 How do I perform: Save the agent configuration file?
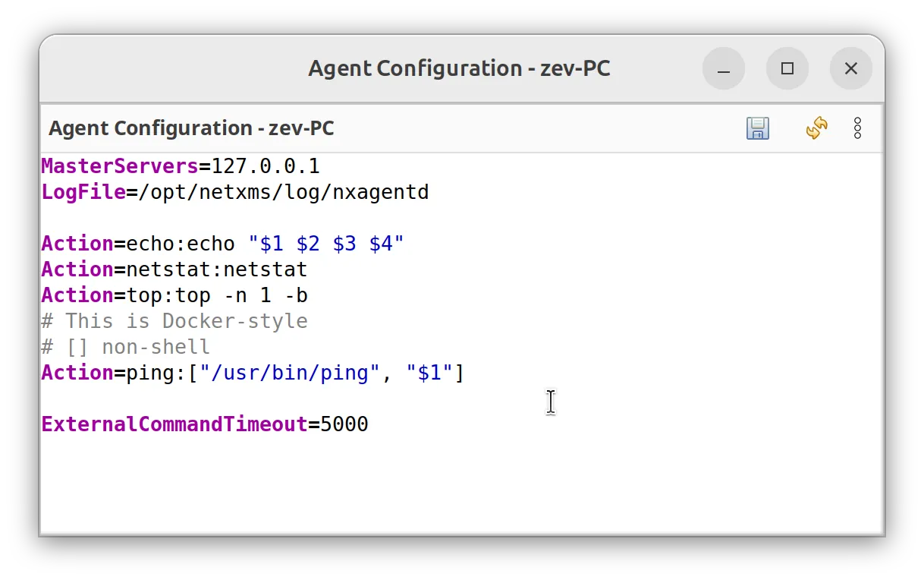(x=757, y=128)
